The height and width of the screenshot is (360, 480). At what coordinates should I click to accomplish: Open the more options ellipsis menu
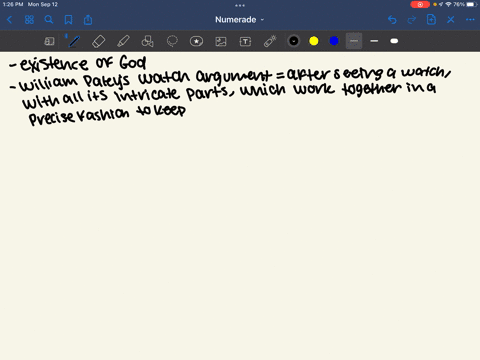click(470, 20)
